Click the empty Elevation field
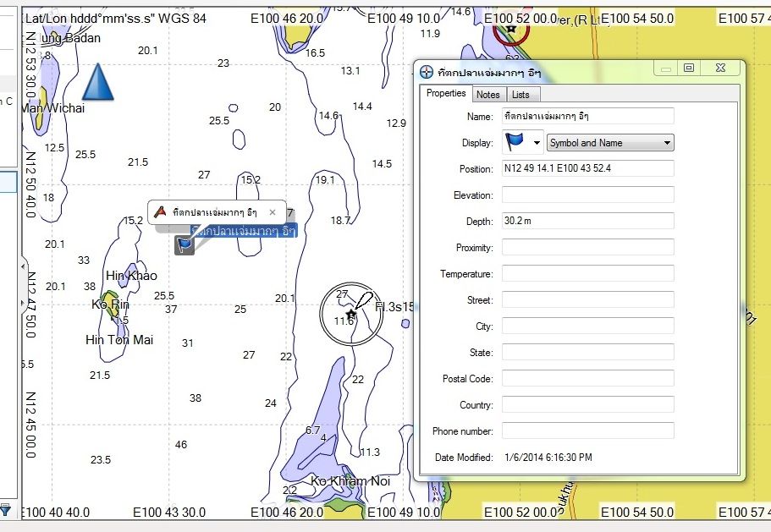This screenshot has height=532, width=771. point(587,195)
